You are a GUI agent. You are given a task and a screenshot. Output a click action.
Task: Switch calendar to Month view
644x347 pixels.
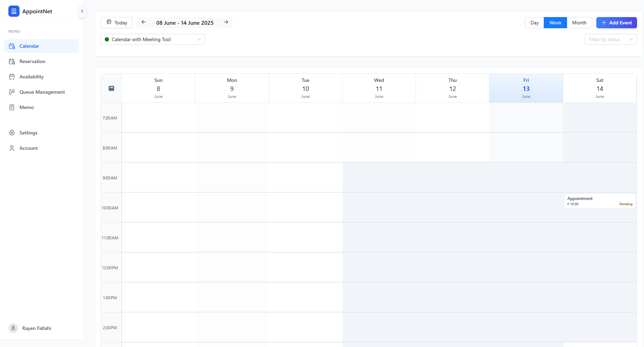click(x=579, y=23)
